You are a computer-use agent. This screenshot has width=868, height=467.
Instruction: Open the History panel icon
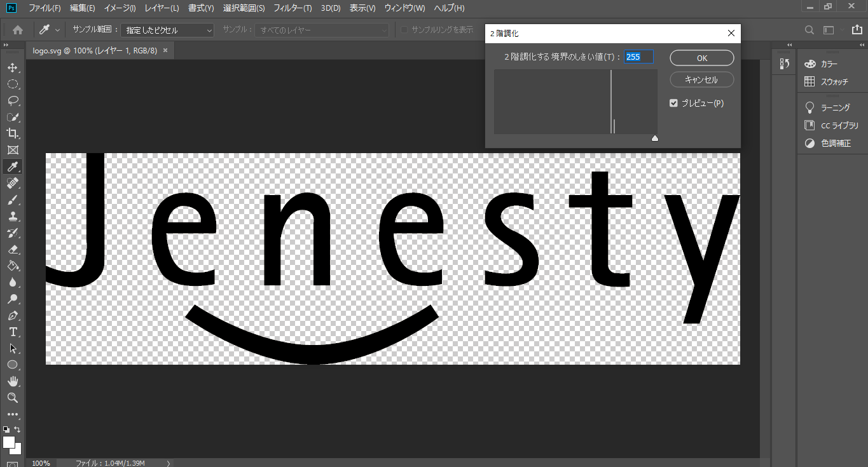tap(784, 64)
